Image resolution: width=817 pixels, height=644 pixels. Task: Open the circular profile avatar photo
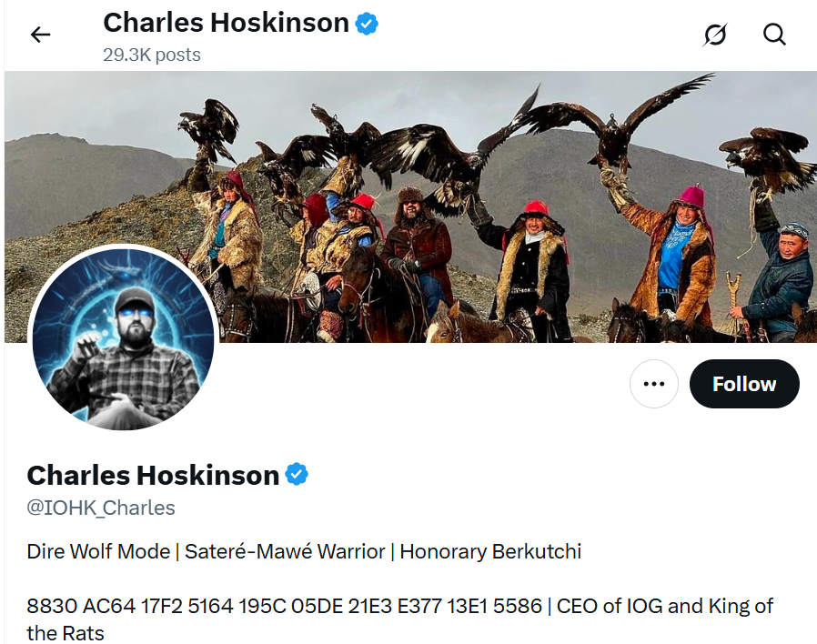tap(123, 339)
